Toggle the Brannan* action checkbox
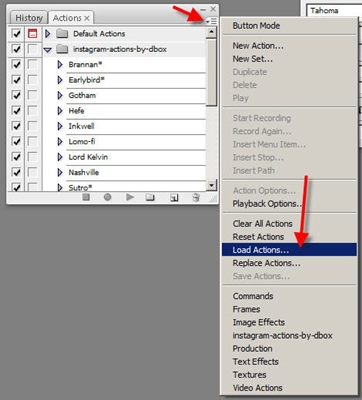 coord(16,64)
